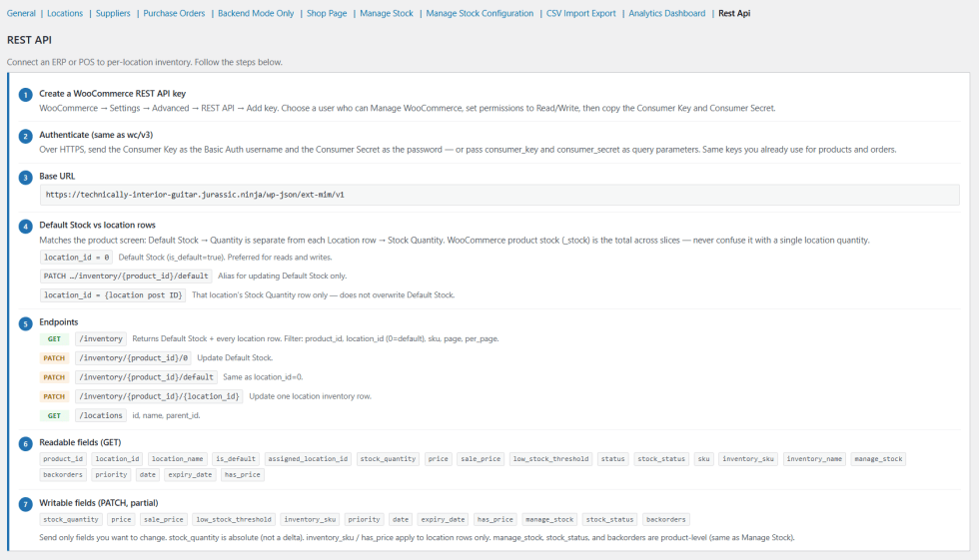
Task: Click the 'product_id' readable field chip
Action: (63, 459)
